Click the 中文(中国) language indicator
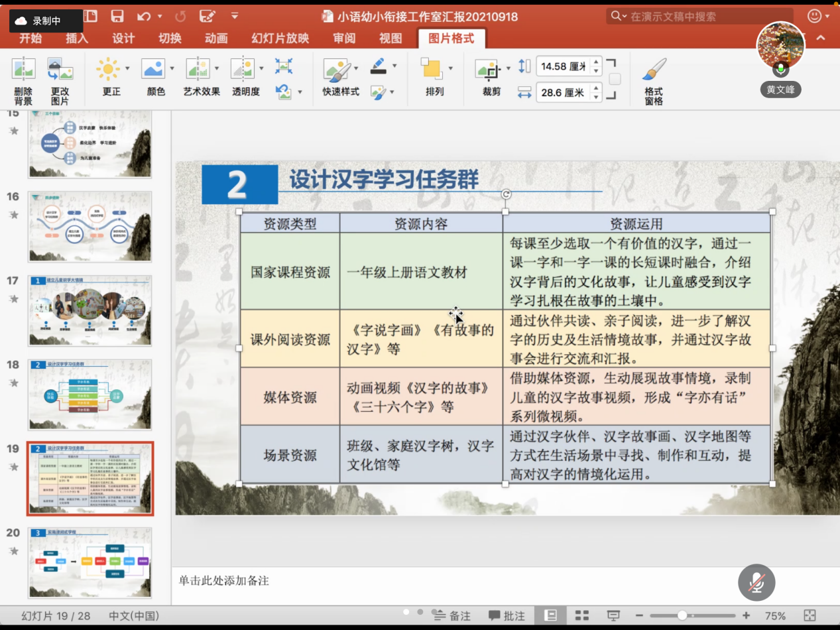The width and height of the screenshot is (840, 630). click(134, 616)
